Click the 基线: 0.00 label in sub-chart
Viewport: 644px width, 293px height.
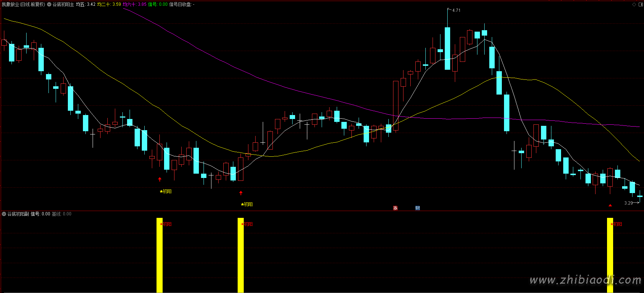click(61, 214)
